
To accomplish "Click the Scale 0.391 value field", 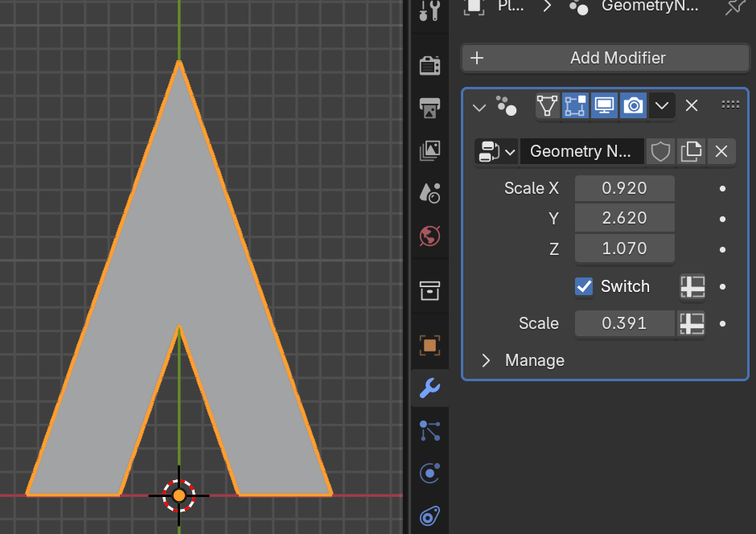I will click(x=626, y=323).
